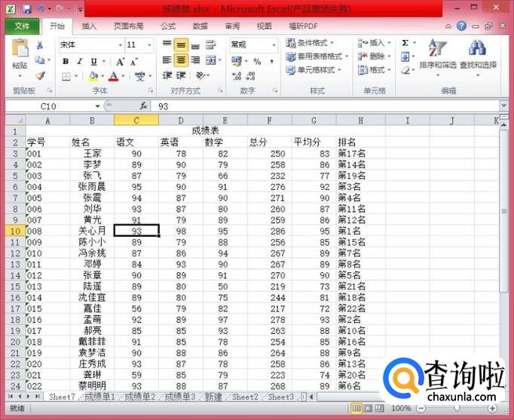This screenshot has width=514, height=420.
Task: Open the font name dropdown showing 宋体
Action: tap(121, 45)
